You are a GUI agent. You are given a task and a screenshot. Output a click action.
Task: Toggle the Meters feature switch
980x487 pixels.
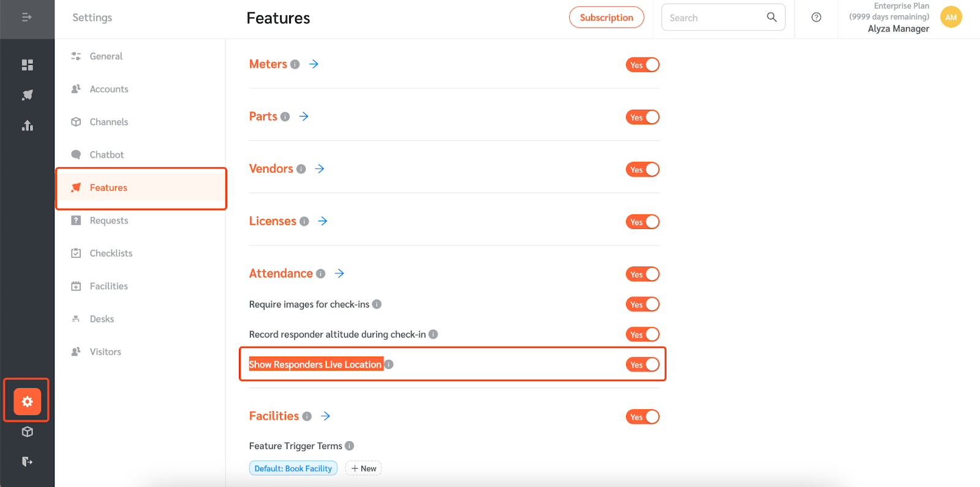coord(643,65)
